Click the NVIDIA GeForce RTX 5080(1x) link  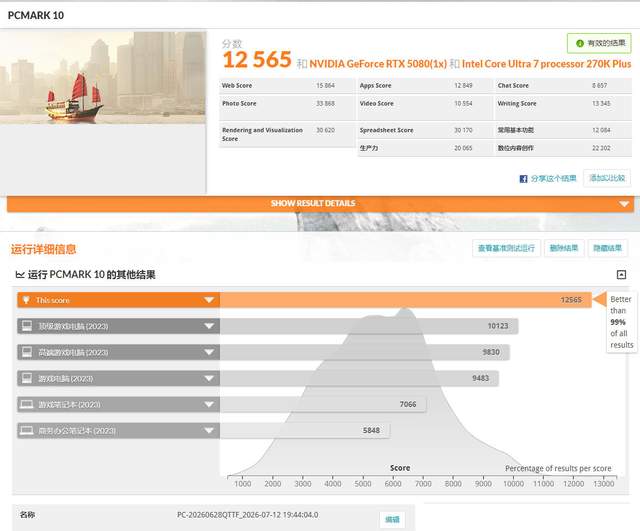coord(378,64)
